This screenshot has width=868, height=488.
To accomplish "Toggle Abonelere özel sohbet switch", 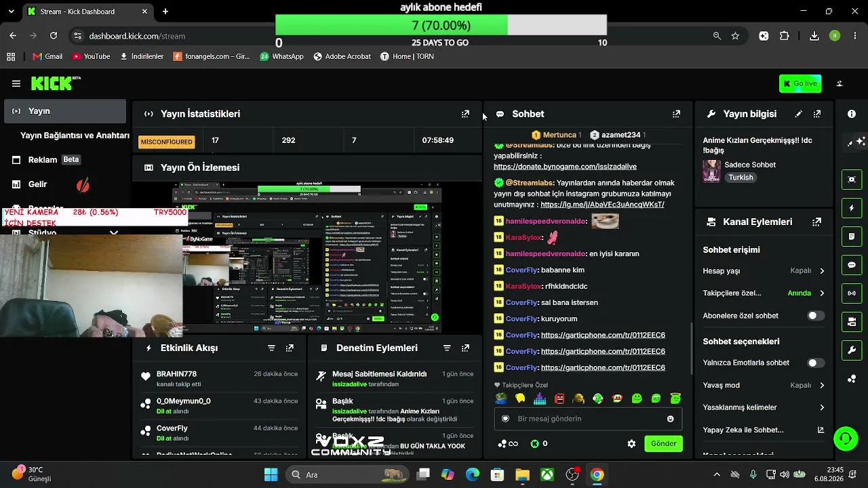I will [x=816, y=316].
